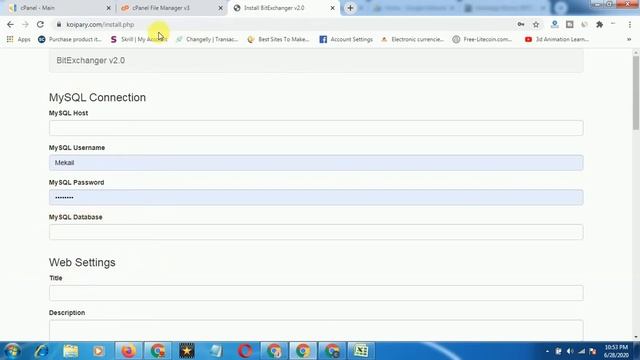
Task: Open Apps grid in bookmarks bar
Action: click(x=18, y=39)
